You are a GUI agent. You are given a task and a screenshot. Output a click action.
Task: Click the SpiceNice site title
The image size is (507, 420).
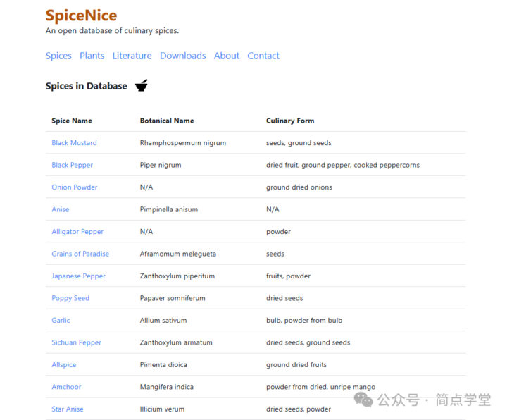(81, 16)
